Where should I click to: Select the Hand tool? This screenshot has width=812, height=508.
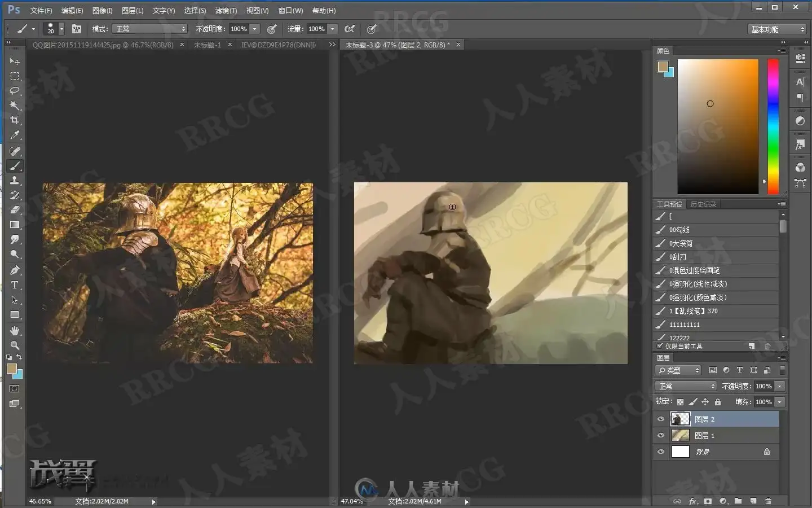click(x=15, y=330)
